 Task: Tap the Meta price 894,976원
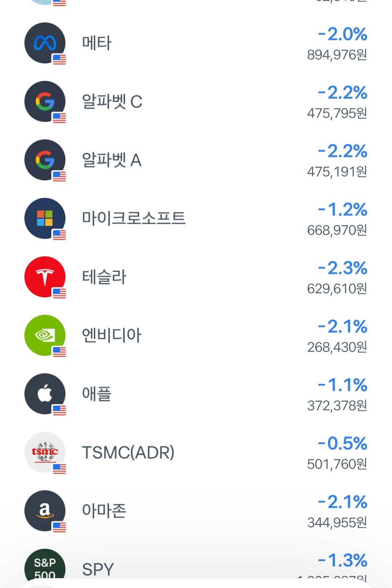coord(337,55)
